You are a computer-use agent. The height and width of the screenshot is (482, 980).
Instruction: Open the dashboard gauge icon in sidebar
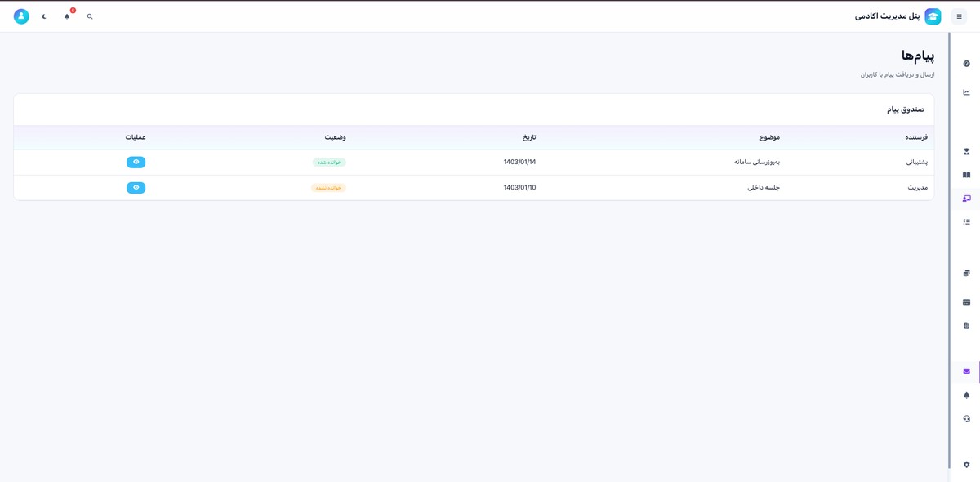[966, 64]
